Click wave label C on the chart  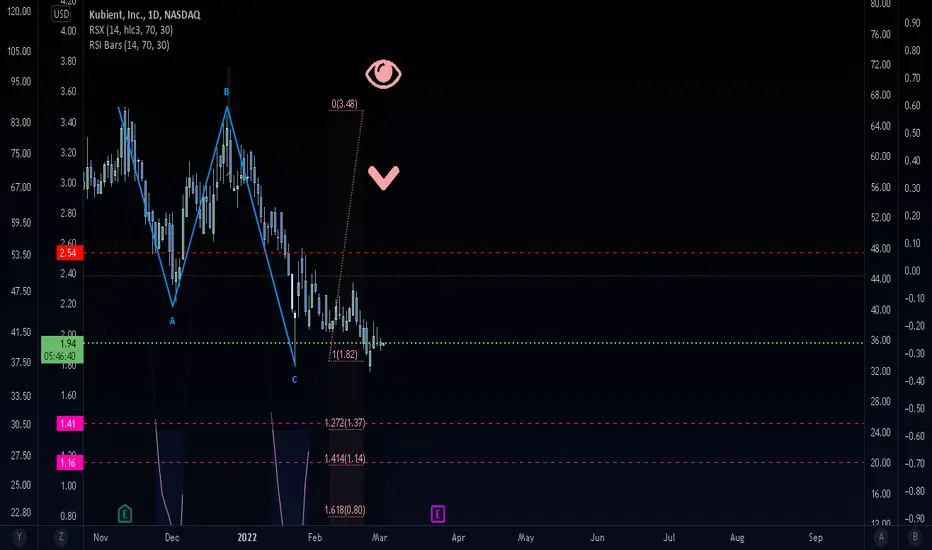[294, 379]
